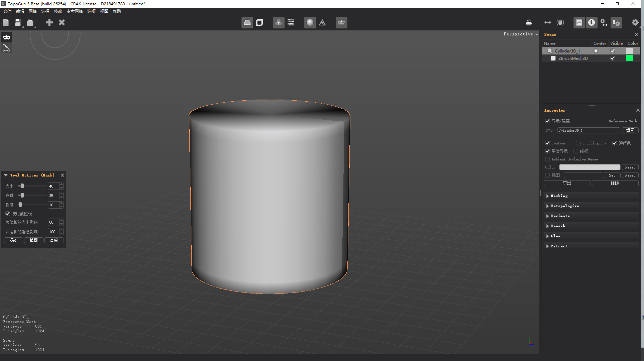The height and width of the screenshot is (361, 644).
Task: Open the 参考网格 menu
Action: (75, 11)
